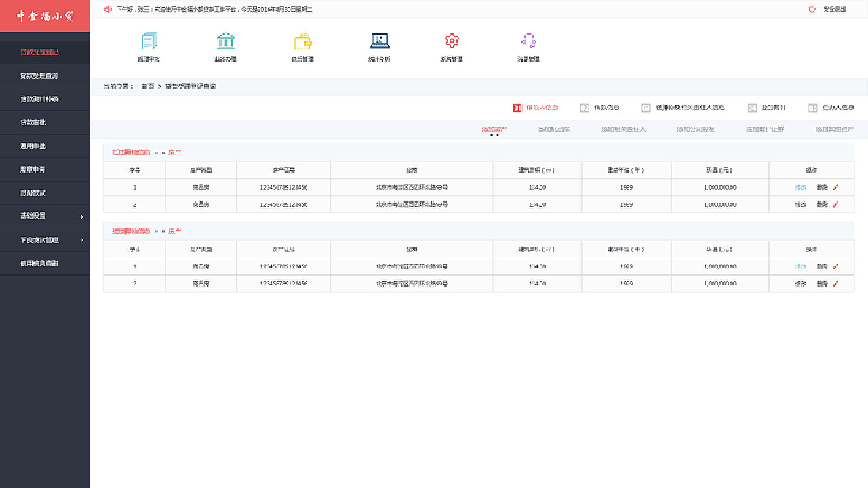Select the 添加公司股权 sub-tab
Viewport: 868px width, 488px height.
pyautogui.click(x=696, y=129)
